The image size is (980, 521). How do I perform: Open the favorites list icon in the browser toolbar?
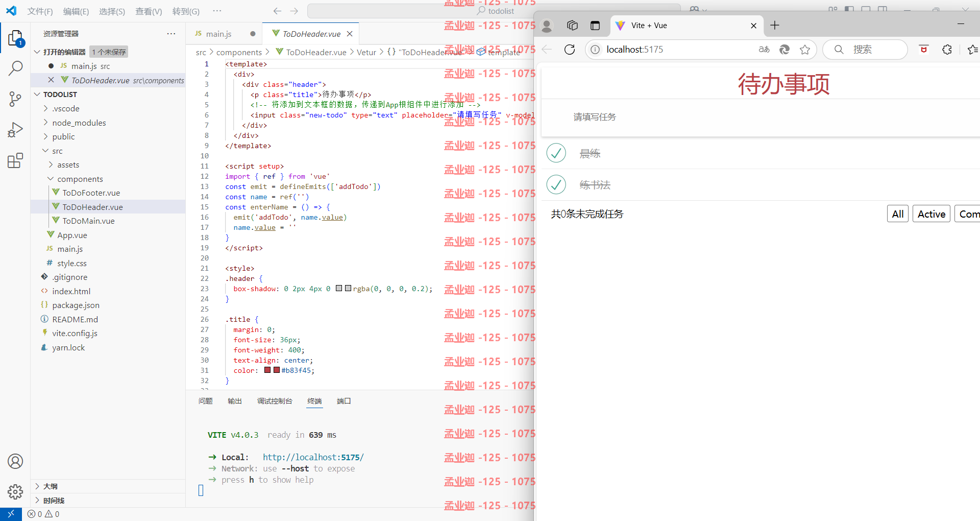[972, 50]
